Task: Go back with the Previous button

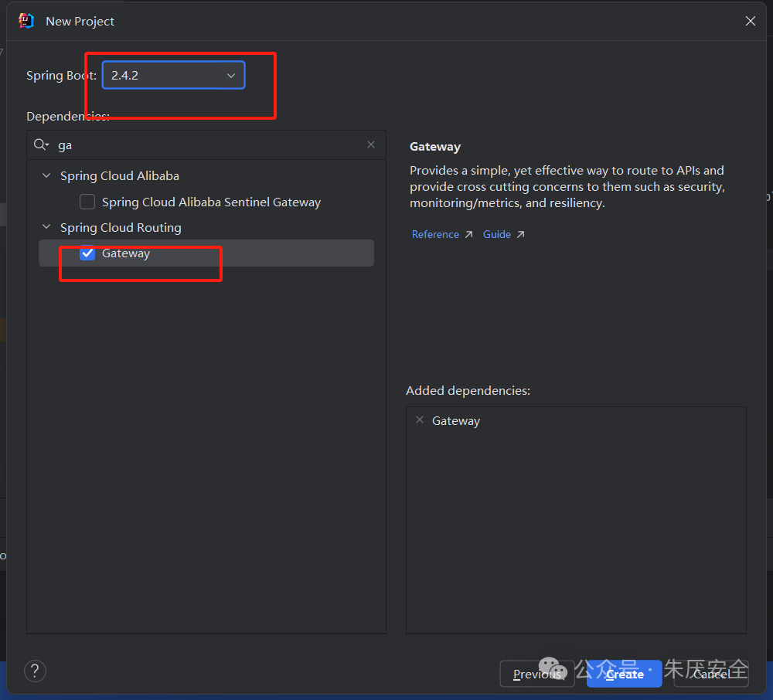Action: [x=537, y=674]
